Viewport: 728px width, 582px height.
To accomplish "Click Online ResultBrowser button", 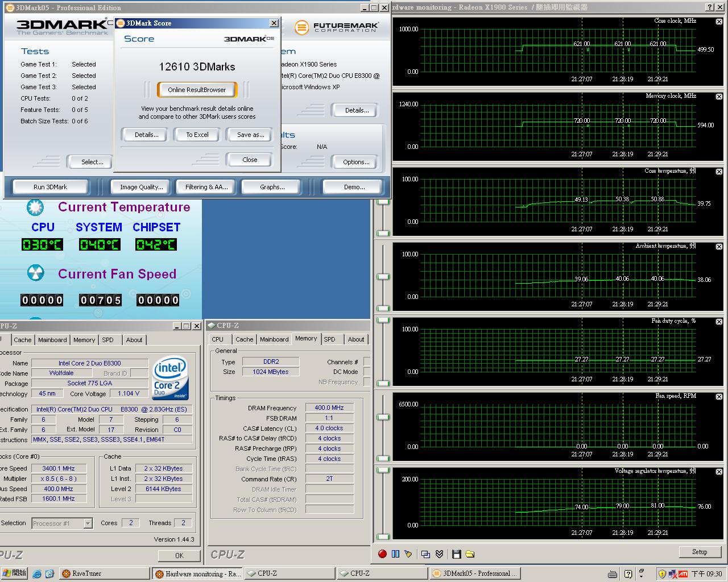I will click(197, 90).
